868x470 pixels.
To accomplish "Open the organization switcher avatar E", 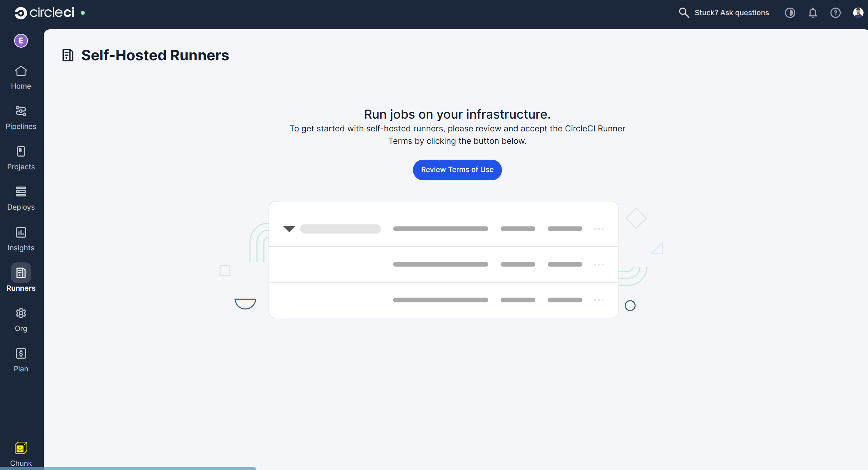I will [21, 41].
